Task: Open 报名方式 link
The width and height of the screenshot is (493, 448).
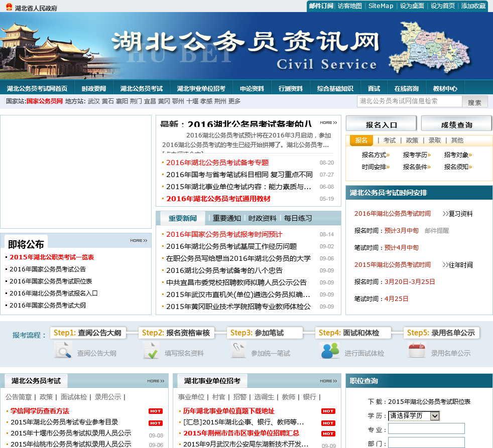Action: [376, 155]
